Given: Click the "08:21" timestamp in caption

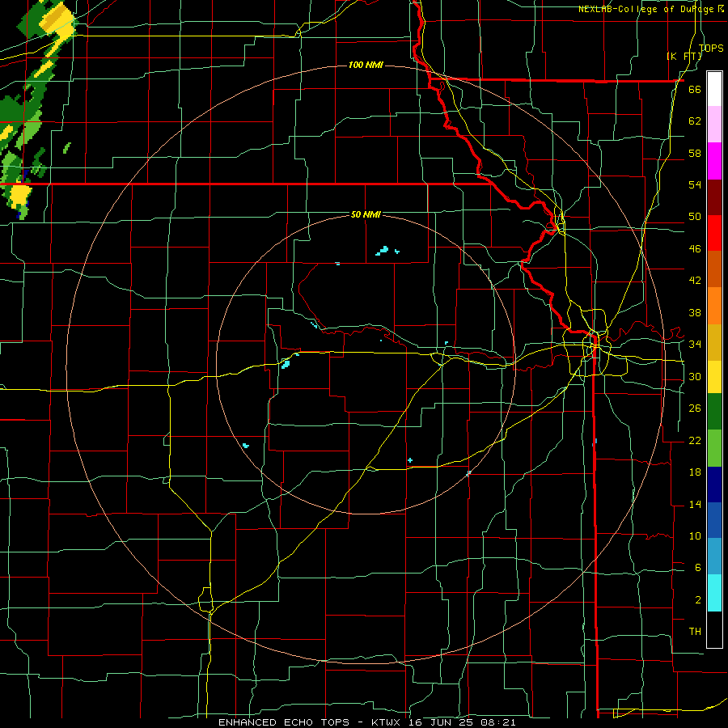Looking at the screenshot, I should tap(500, 722).
